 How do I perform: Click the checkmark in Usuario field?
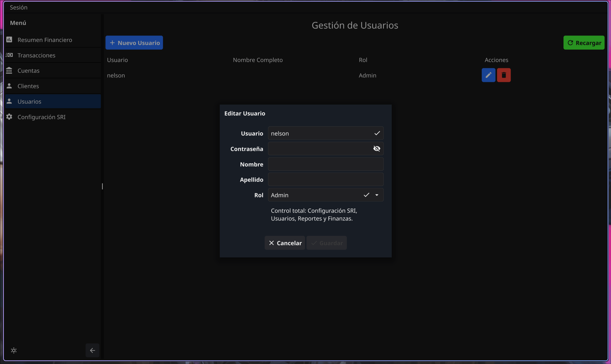377,133
